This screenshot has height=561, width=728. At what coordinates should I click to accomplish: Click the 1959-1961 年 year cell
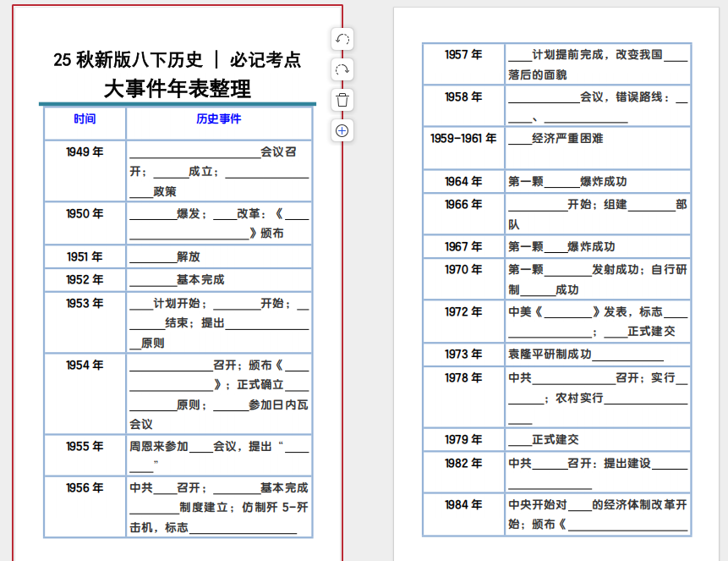[x=463, y=139]
